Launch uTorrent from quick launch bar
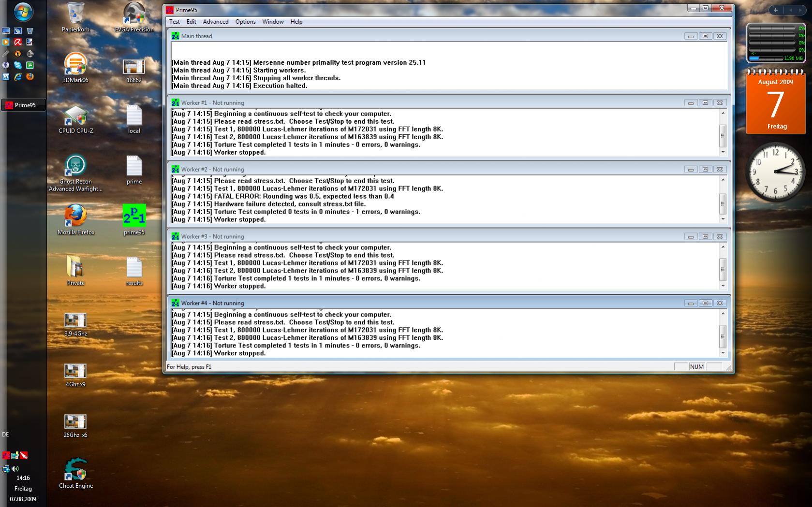The width and height of the screenshot is (812, 507). pyautogui.click(x=30, y=65)
